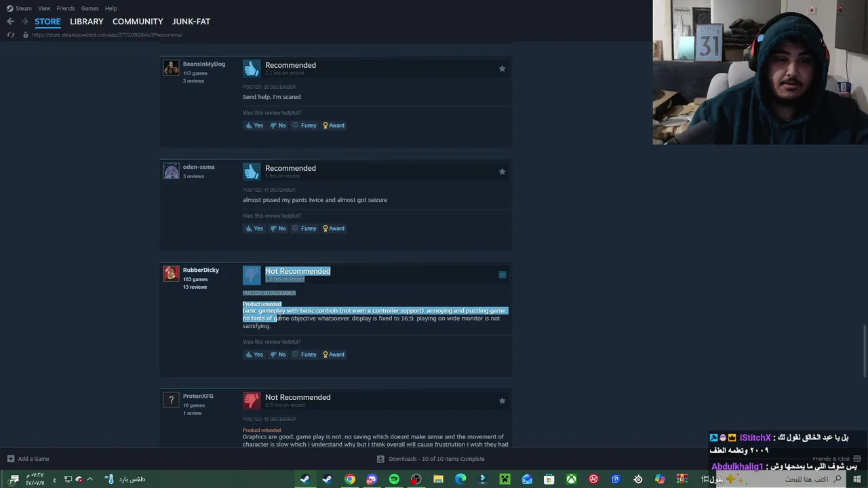The width and height of the screenshot is (868, 488).
Task: Open RubberDicky's profile name link
Action: click(201, 270)
